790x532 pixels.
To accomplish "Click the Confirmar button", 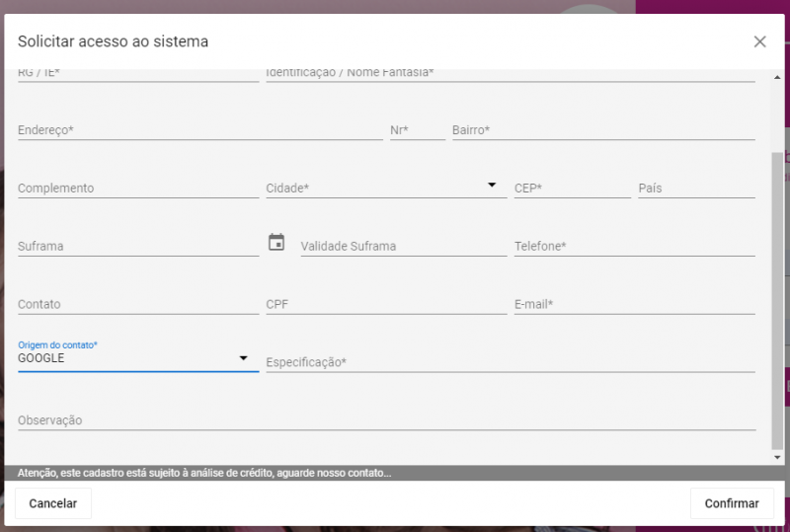I will click(731, 503).
